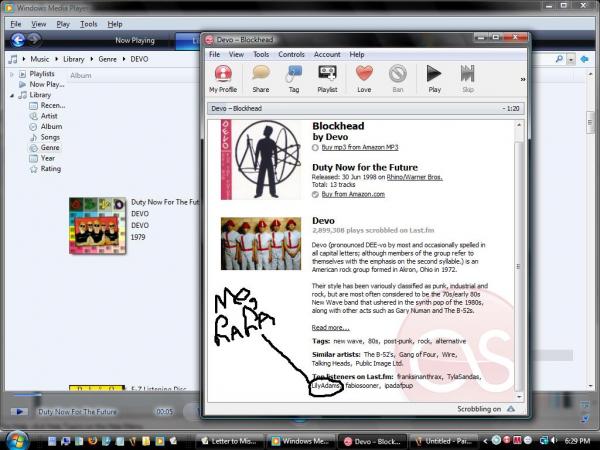The height and width of the screenshot is (450, 600).
Task: Open the Last.fm Help menu
Action: pyautogui.click(x=357, y=54)
